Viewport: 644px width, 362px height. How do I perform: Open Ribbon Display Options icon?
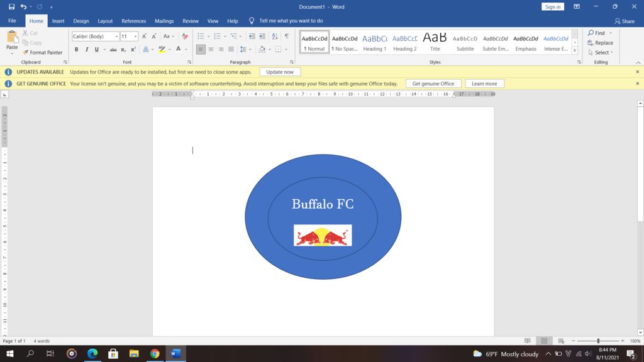[577, 6]
